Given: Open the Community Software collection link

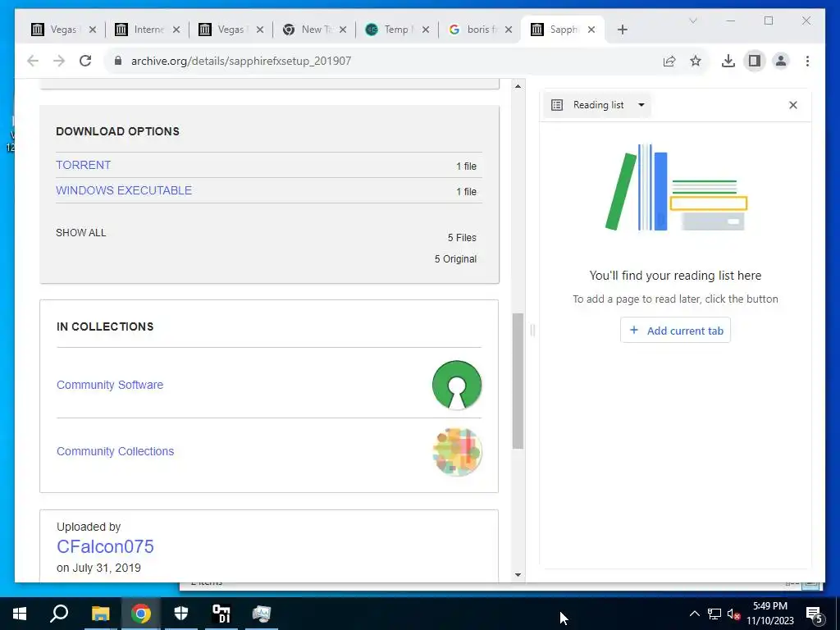Looking at the screenshot, I should point(110,385).
